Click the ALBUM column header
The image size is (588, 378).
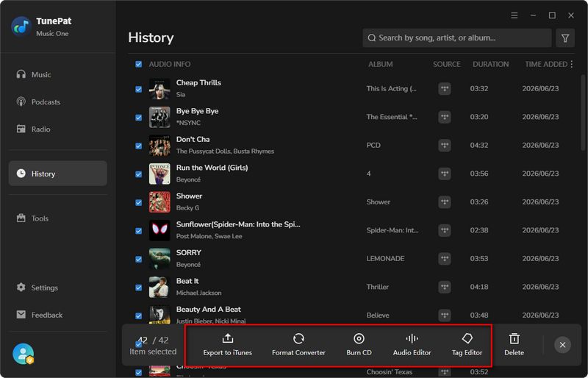(380, 64)
